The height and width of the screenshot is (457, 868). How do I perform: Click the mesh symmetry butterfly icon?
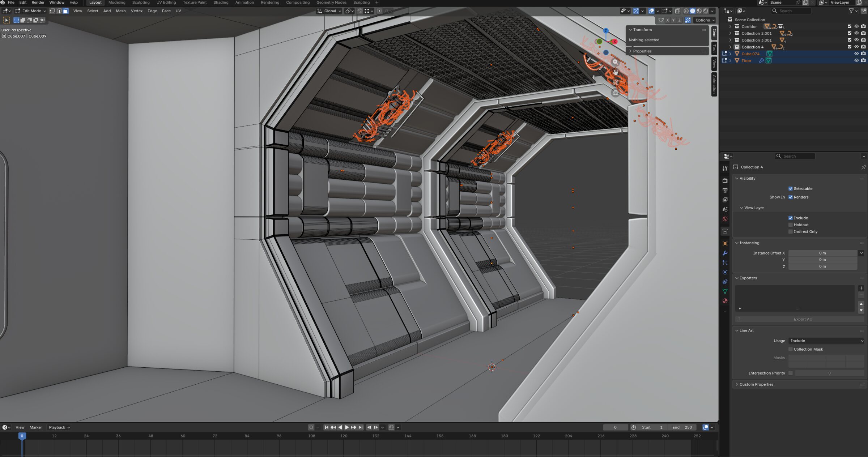661,20
